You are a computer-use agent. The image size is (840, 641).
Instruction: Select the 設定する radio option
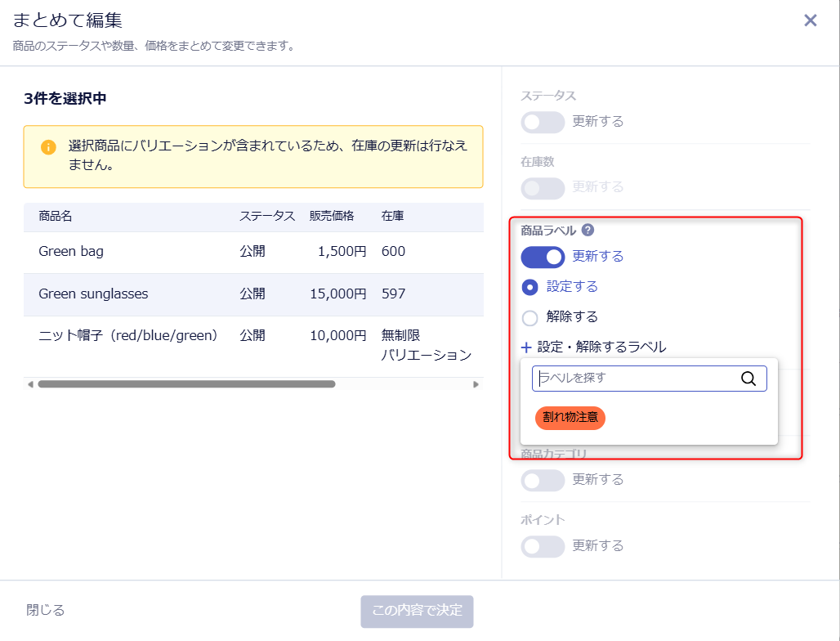[529, 287]
